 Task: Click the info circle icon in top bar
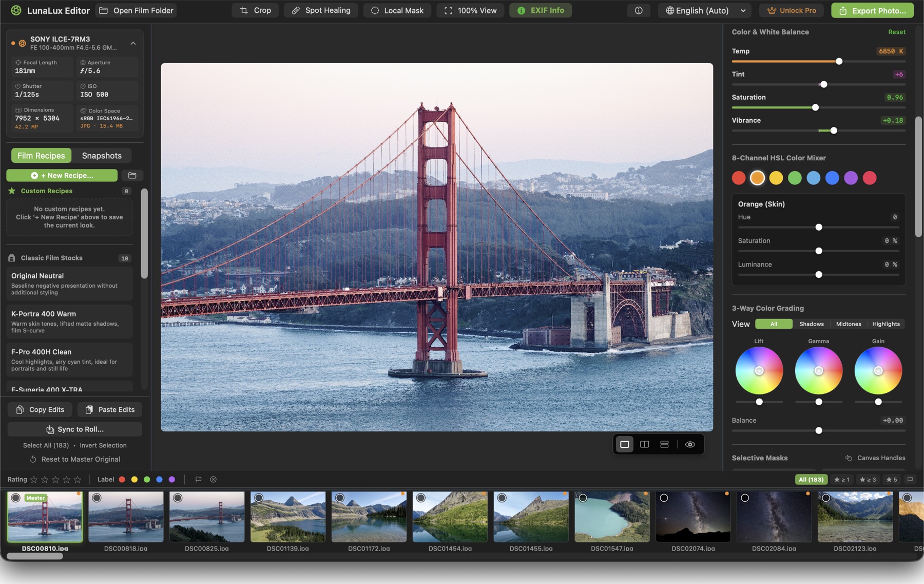[639, 10]
